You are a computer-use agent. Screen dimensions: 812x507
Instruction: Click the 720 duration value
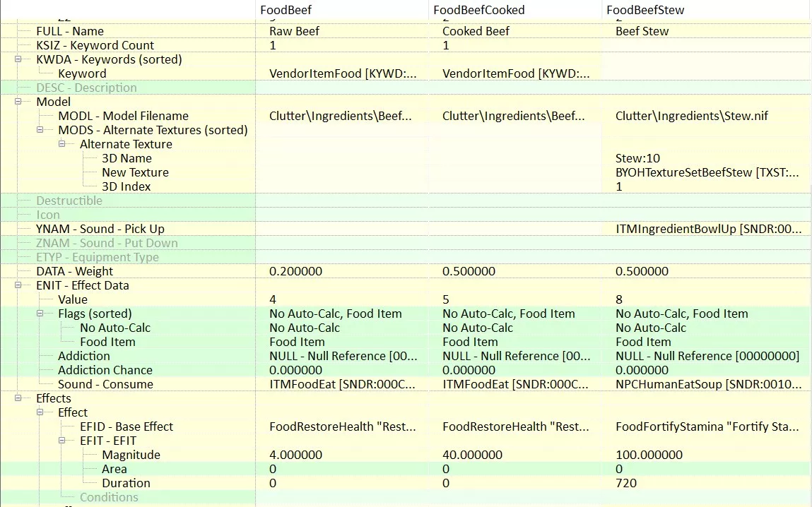pos(626,483)
